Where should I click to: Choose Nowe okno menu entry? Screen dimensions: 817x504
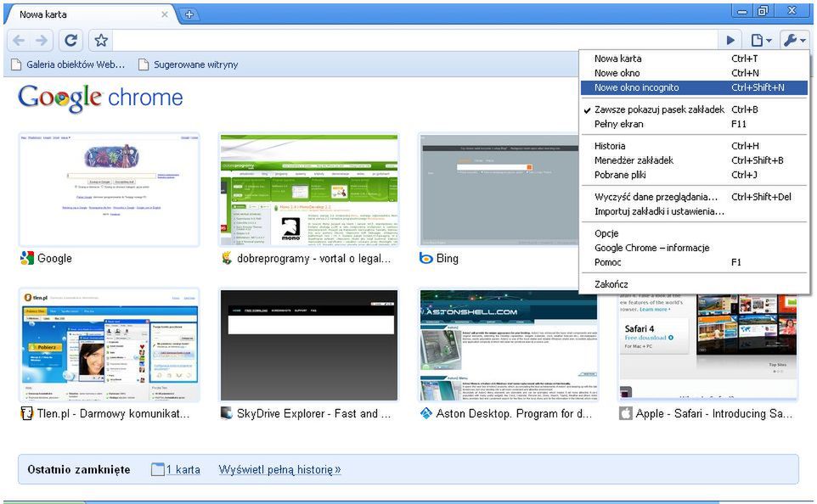[694, 73]
